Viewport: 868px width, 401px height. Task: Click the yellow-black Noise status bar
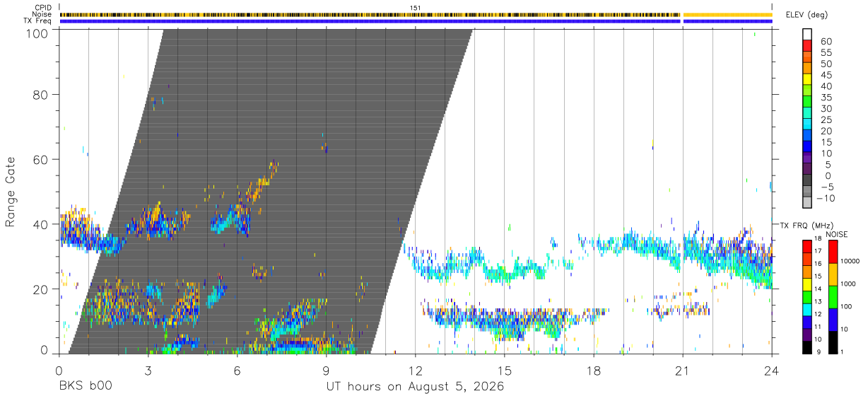click(416, 14)
